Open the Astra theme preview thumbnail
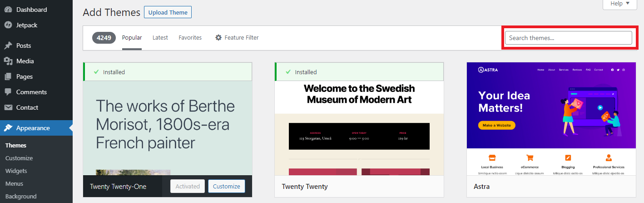Viewport: 644px width, 203px height. (x=545, y=119)
